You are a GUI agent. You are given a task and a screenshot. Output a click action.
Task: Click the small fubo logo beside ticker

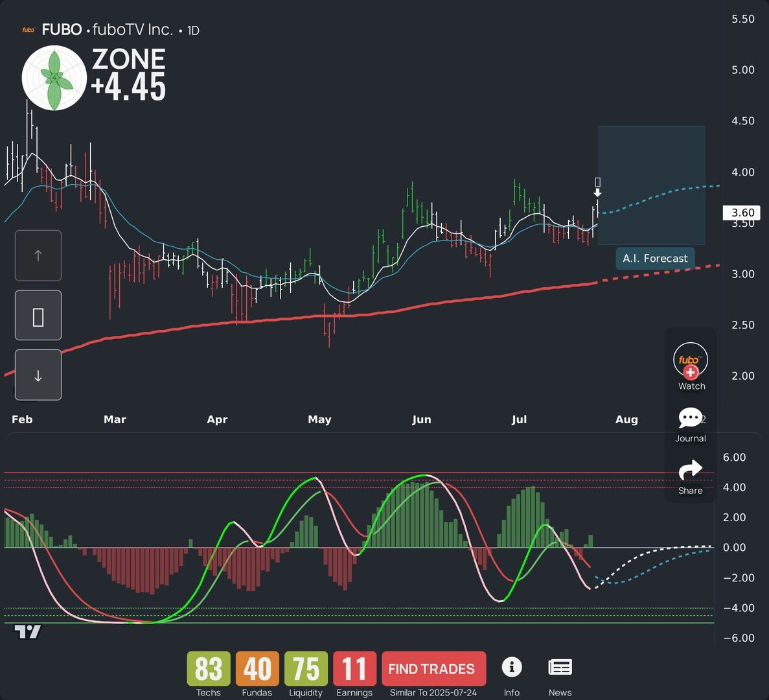[x=29, y=30]
